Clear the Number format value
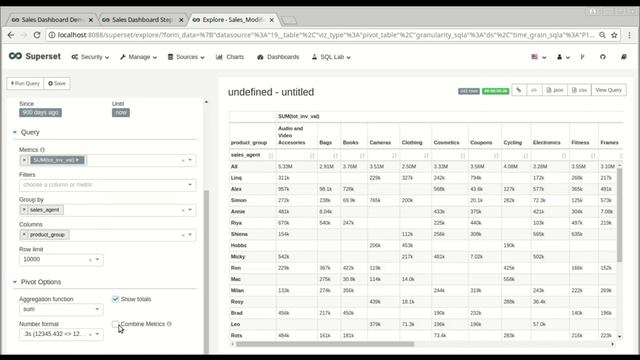 click(x=90, y=335)
